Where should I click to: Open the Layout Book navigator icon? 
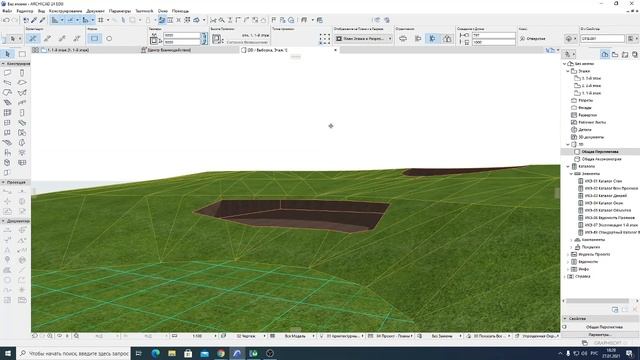pos(625,54)
